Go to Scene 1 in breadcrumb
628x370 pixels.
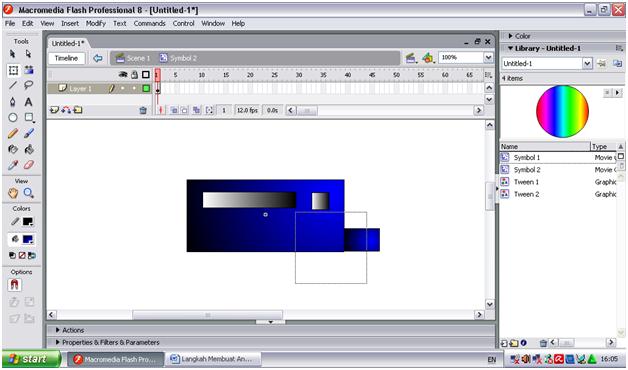click(133, 58)
